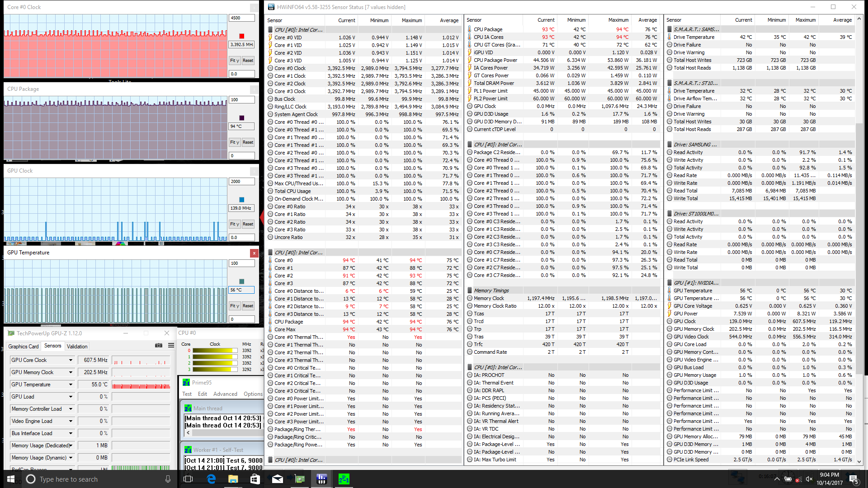The image size is (868, 488).
Task: Click red color square in Core #0 Clock graph
Action: 241,36
